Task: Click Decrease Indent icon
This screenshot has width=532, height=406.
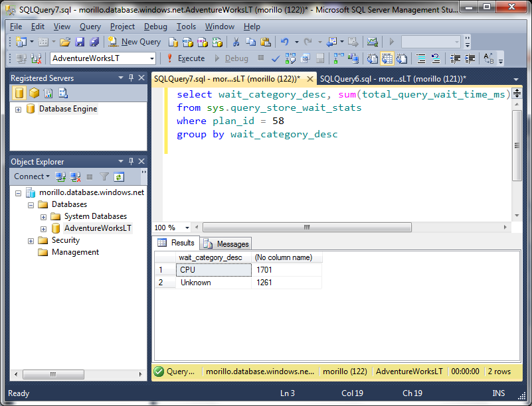Action: click(455, 58)
